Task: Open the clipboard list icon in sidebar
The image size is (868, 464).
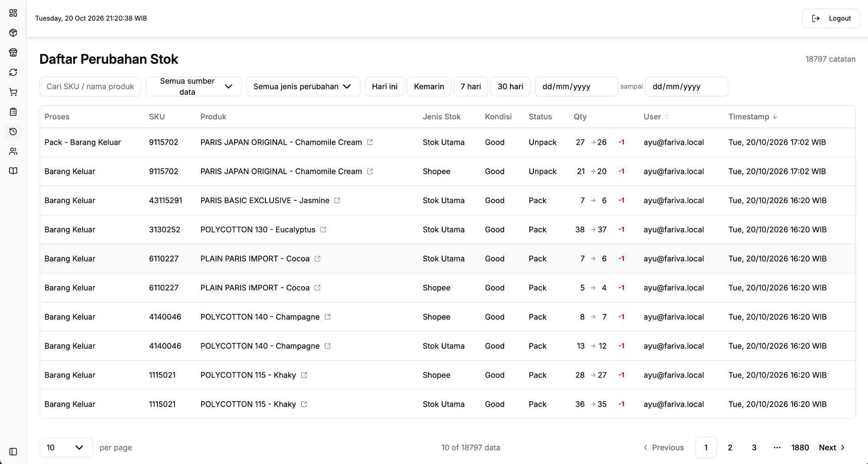Action: (13, 112)
